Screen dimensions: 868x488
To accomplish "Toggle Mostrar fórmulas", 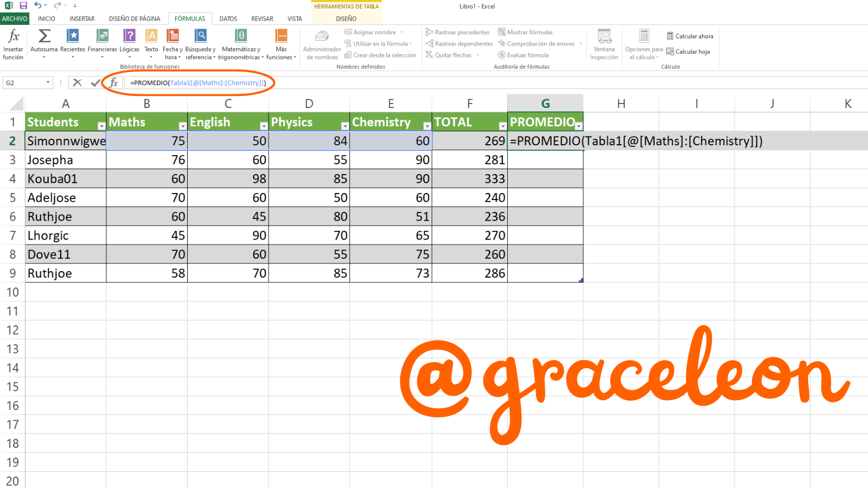I will click(x=525, y=33).
